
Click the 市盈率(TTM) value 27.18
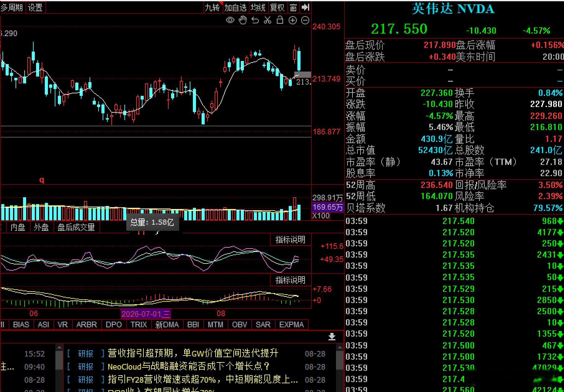551,162
